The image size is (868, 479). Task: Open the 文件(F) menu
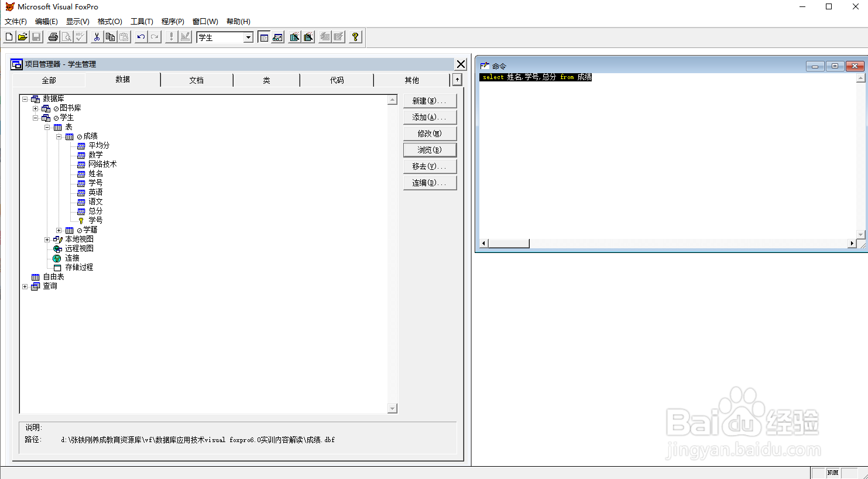(16, 22)
